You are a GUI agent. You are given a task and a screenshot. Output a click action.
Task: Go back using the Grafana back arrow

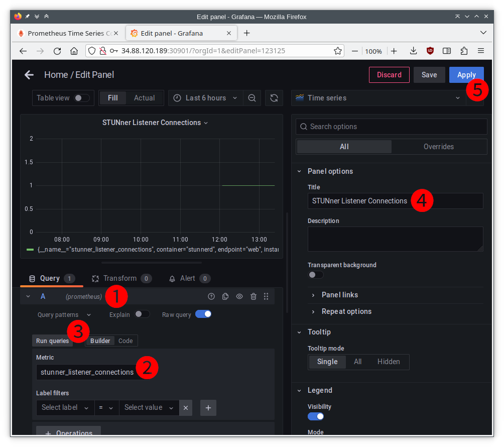tap(29, 75)
